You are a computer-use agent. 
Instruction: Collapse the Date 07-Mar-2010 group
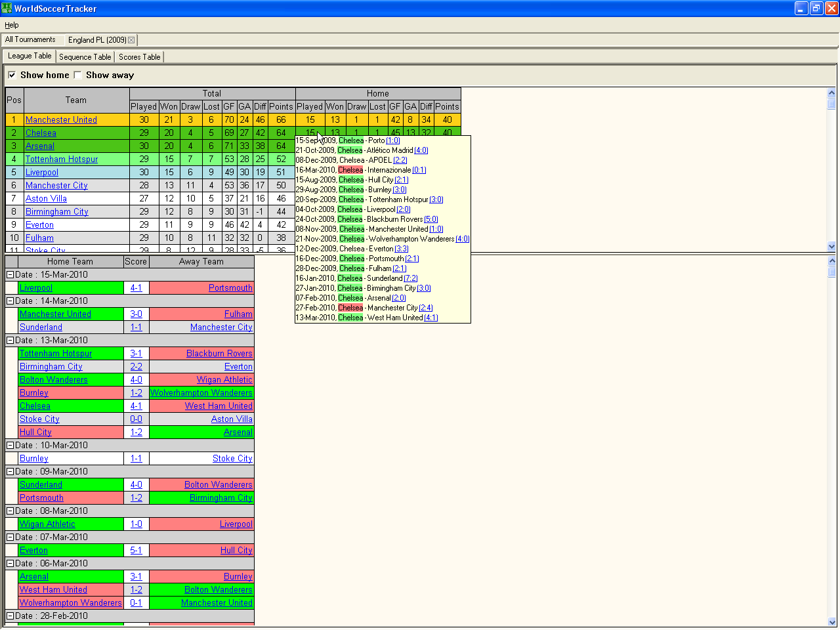point(10,537)
